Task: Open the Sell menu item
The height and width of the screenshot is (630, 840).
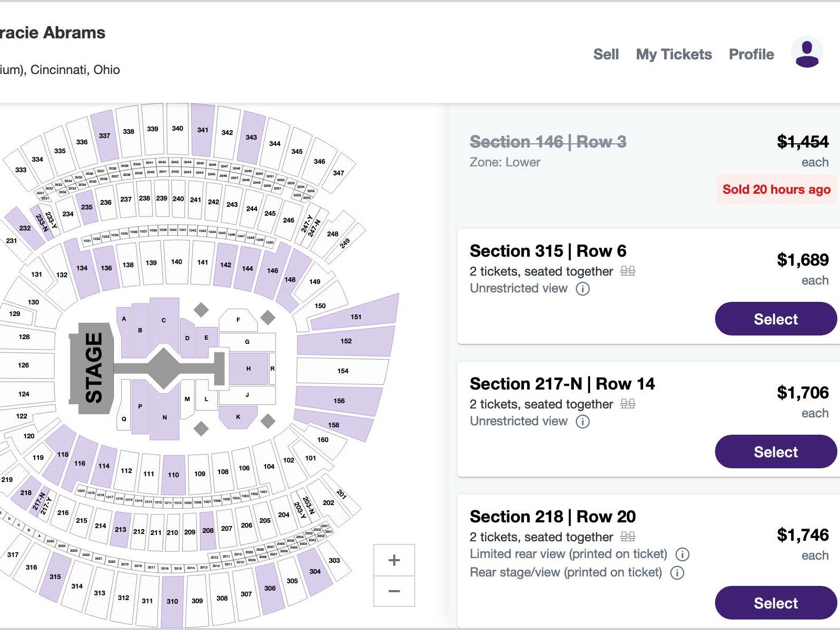Action: 606,54
